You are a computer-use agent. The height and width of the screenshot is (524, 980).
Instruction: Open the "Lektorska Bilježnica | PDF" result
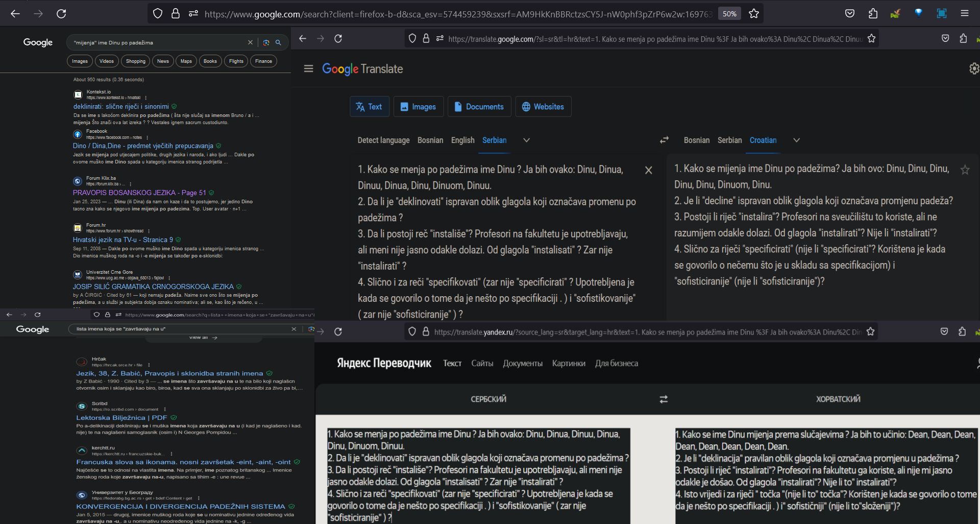tap(121, 418)
